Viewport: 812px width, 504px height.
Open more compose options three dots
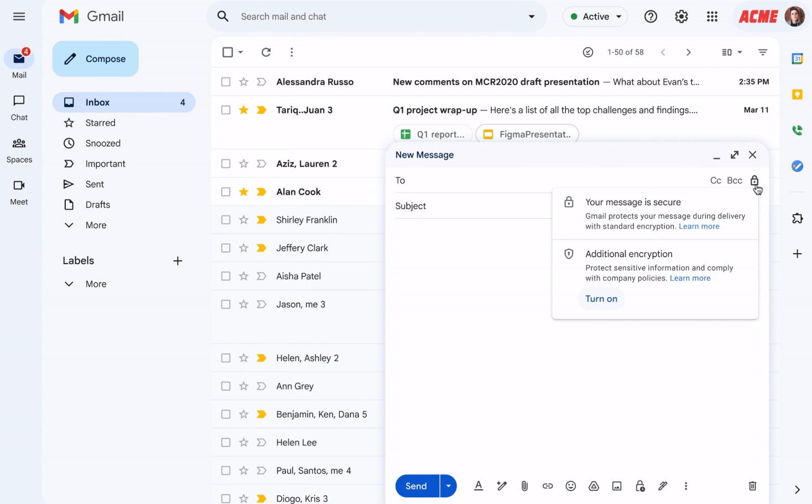pyautogui.click(x=686, y=486)
